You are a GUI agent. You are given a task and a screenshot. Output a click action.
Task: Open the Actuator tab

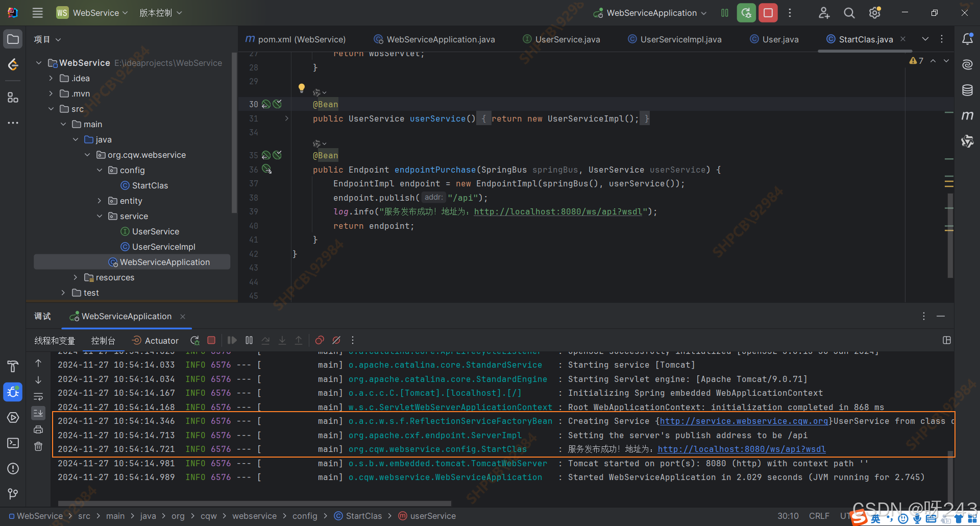point(155,341)
